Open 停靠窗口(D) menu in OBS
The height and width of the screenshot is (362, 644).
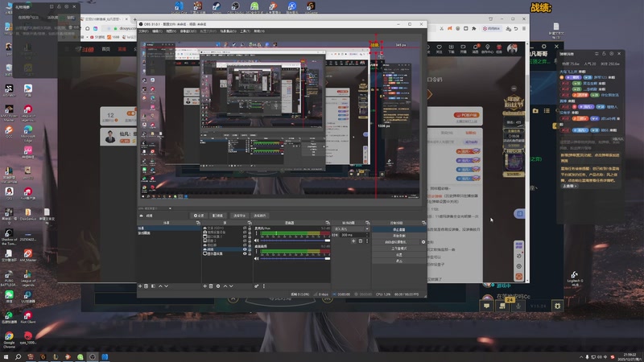[188, 31]
